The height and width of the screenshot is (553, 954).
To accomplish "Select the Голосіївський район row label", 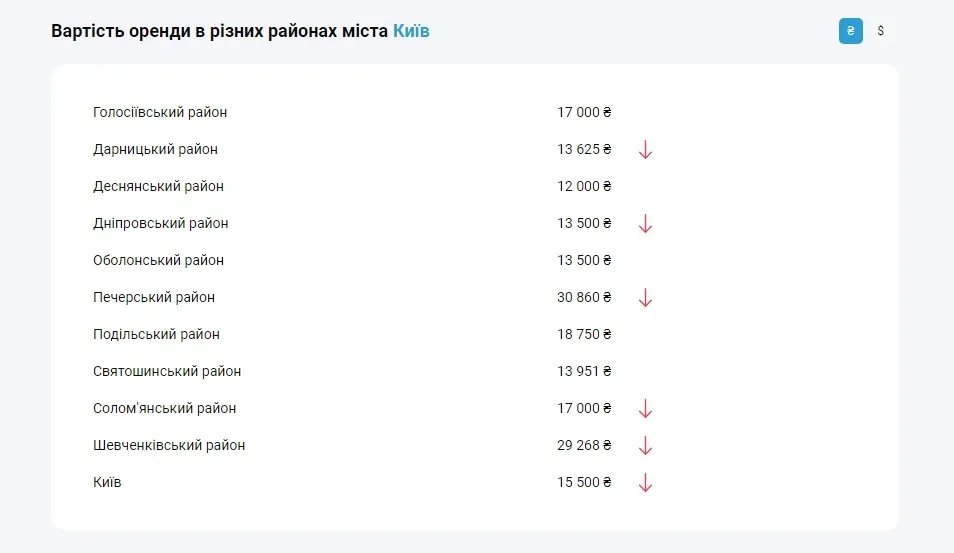I will [x=160, y=113].
